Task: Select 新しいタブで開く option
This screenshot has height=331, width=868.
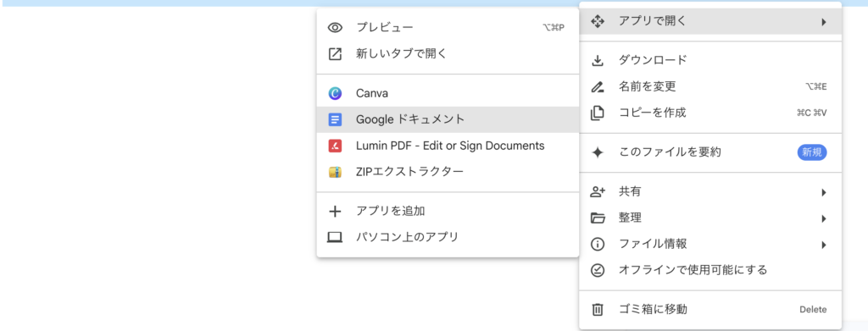Action: pyautogui.click(x=448, y=53)
